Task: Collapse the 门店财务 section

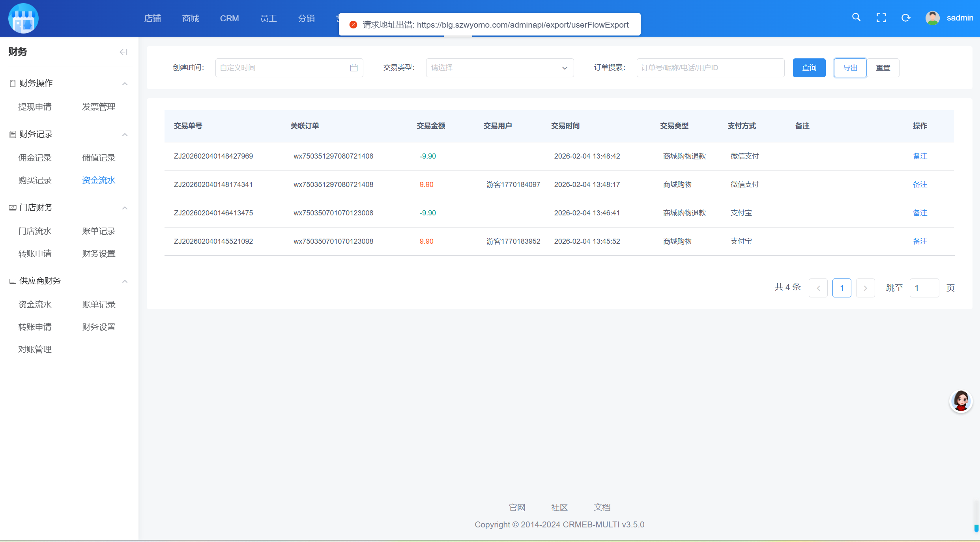Action: click(125, 208)
